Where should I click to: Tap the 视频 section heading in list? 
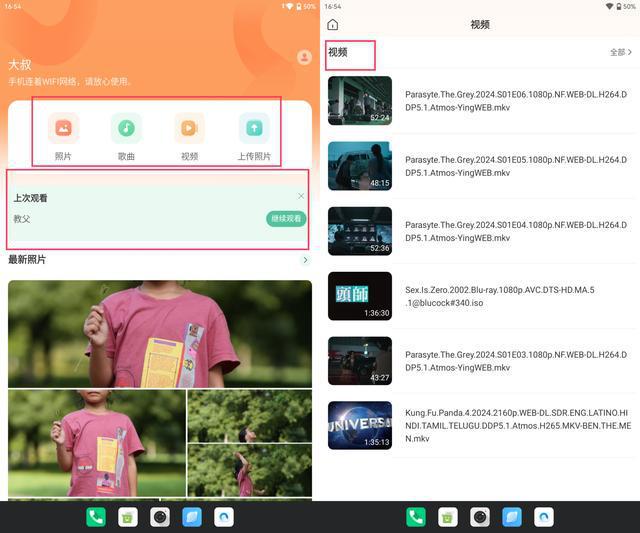338,52
